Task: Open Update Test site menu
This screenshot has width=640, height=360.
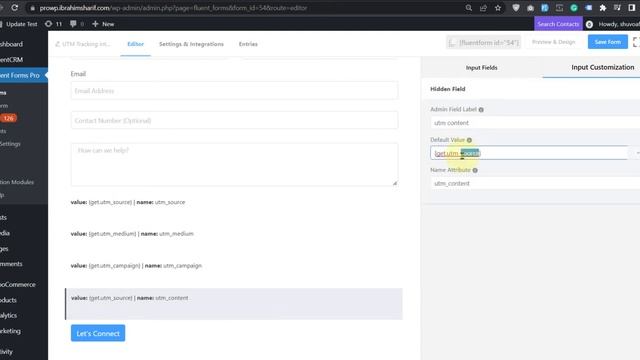Action: [21, 24]
